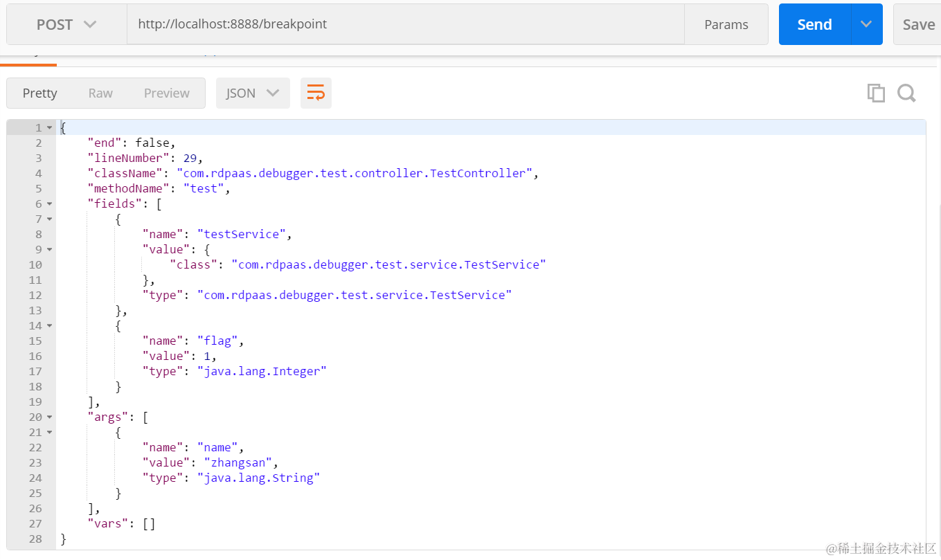Click line number 28 in the gutter

click(x=35, y=539)
